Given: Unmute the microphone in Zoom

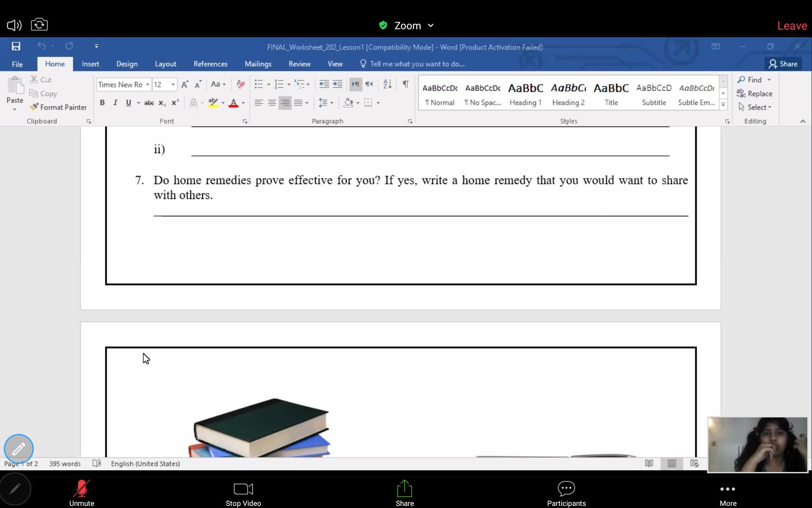Looking at the screenshot, I should coord(82,493).
